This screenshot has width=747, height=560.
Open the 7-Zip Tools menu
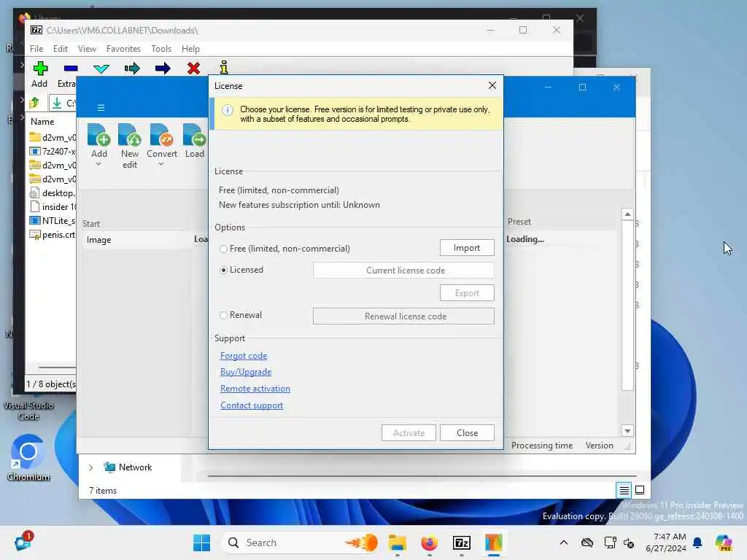point(161,49)
